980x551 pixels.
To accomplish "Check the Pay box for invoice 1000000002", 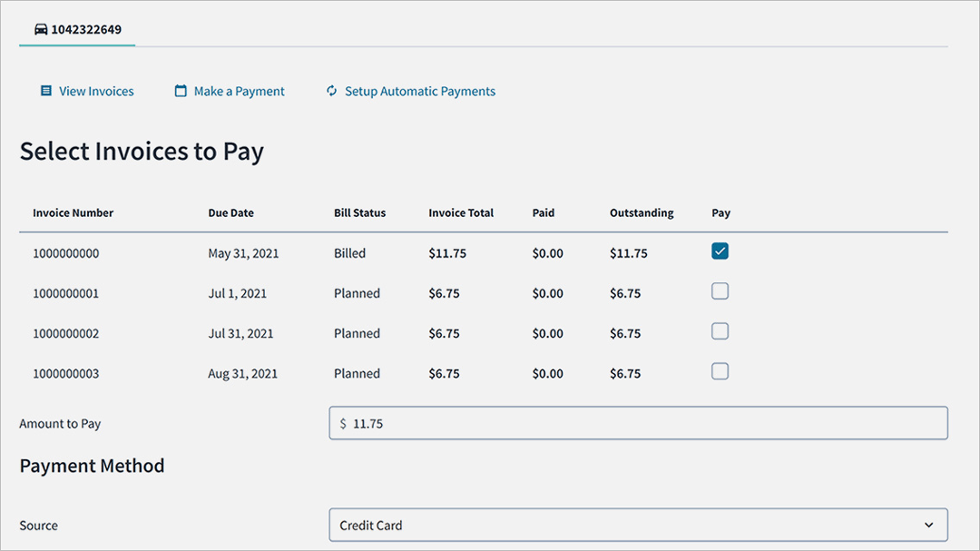I will tap(720, 331).
